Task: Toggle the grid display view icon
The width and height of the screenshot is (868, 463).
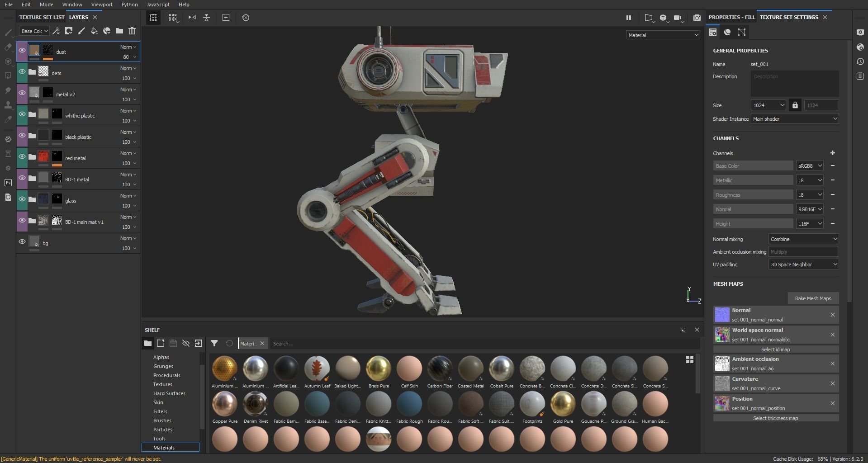Action: tap(173, 18)
